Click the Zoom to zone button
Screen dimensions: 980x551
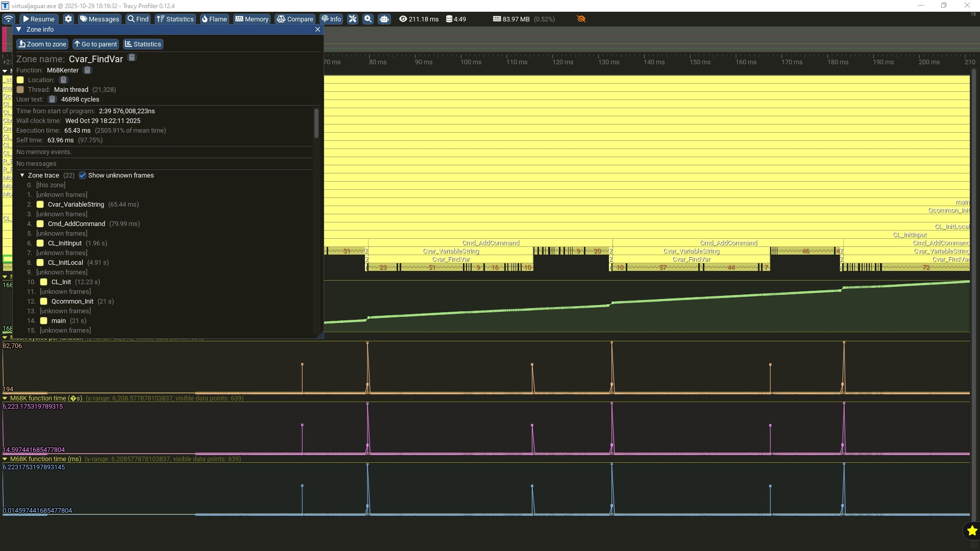tap(42, 44)
